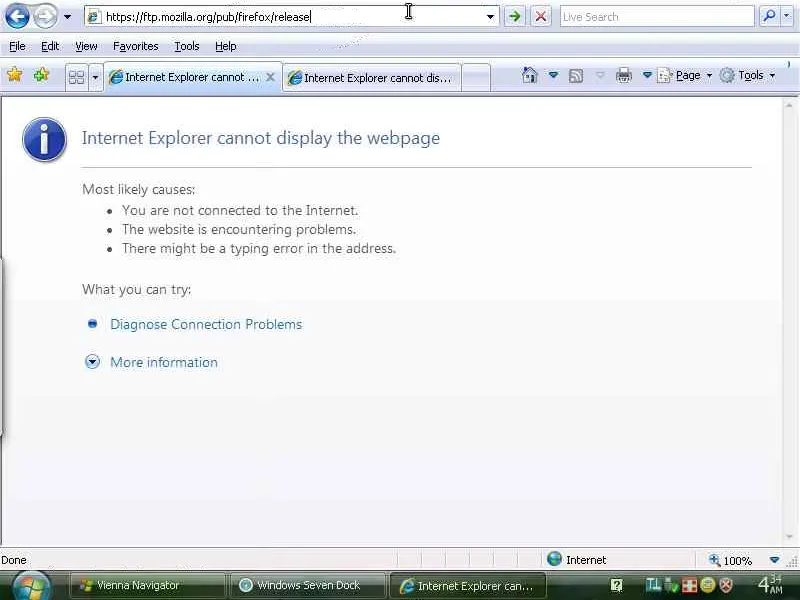Open the Edit menu
Image resolution: width=800 pixels, height=600 pixels.
50,46
